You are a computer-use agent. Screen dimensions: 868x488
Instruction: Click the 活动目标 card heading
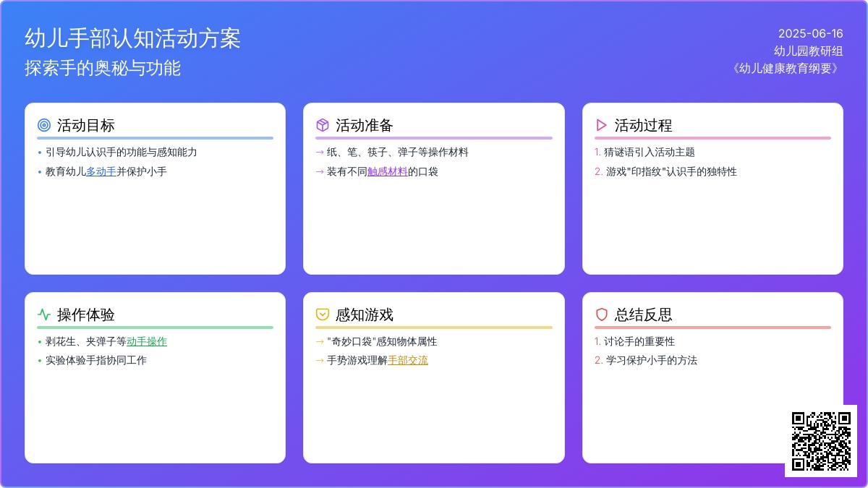[86, 125]
